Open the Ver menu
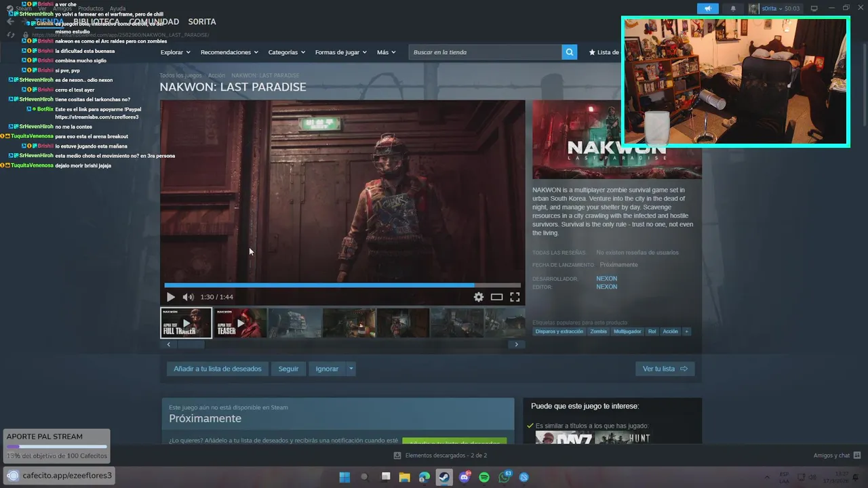This screenshot has width=868, height=488. [42, 8]
